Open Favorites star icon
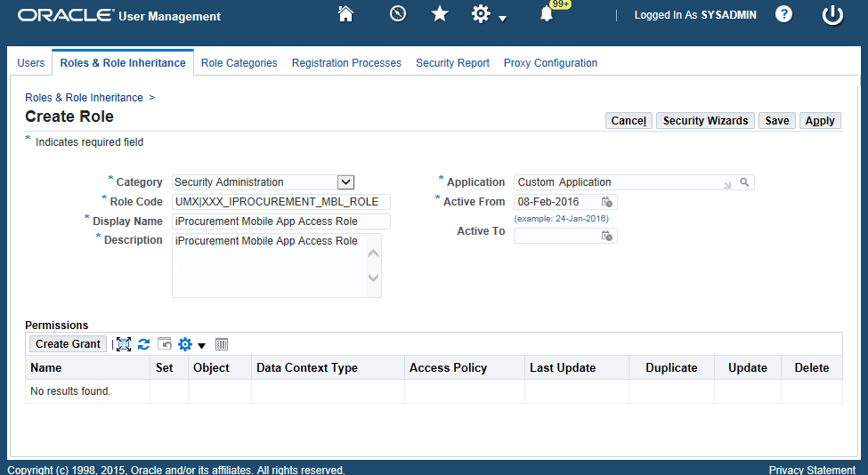 [440, 13]
